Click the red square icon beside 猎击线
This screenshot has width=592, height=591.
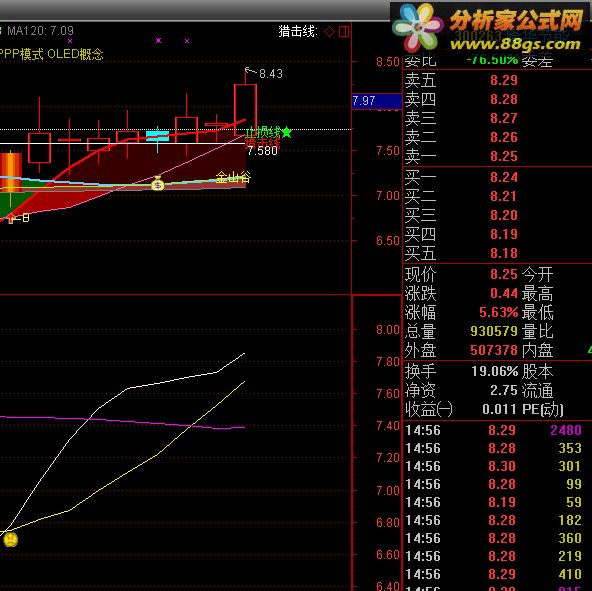click(344, 32)
